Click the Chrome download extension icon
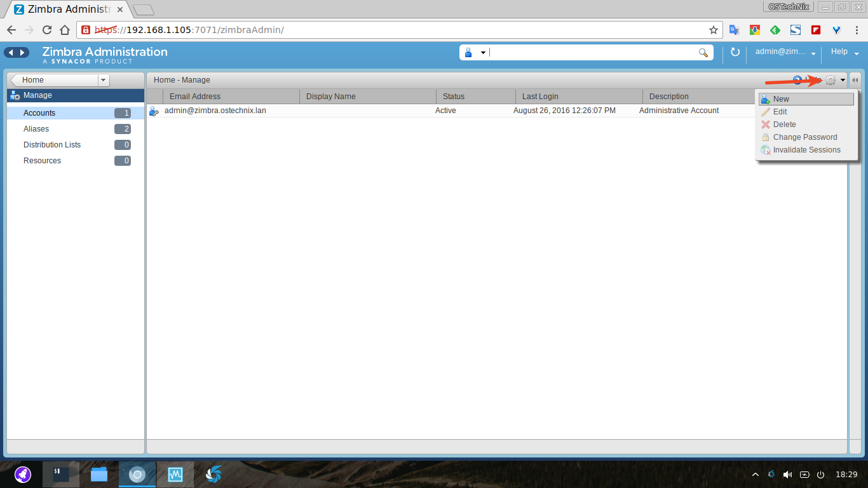868x488 pixels. [x=754, y=30]
